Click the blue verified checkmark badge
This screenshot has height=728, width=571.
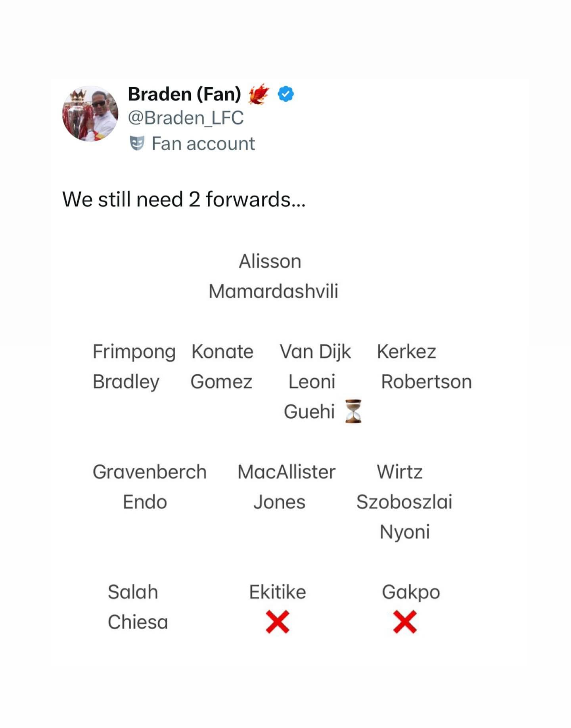click(285, 94)
